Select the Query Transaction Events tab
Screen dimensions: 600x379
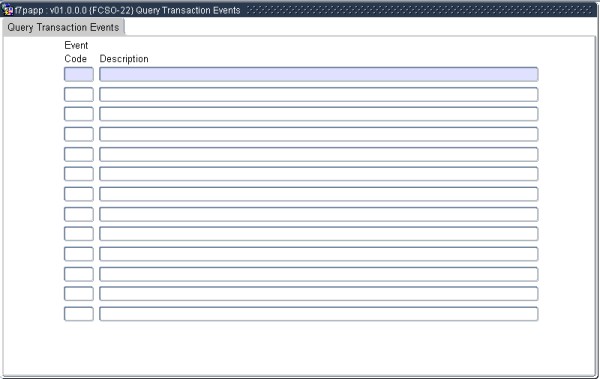[x=64, y=27]
